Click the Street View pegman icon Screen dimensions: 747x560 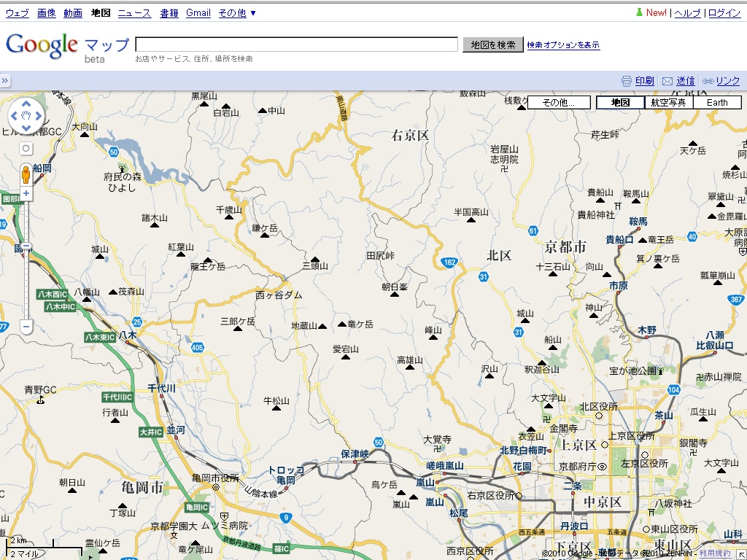[x=26, y=175]
